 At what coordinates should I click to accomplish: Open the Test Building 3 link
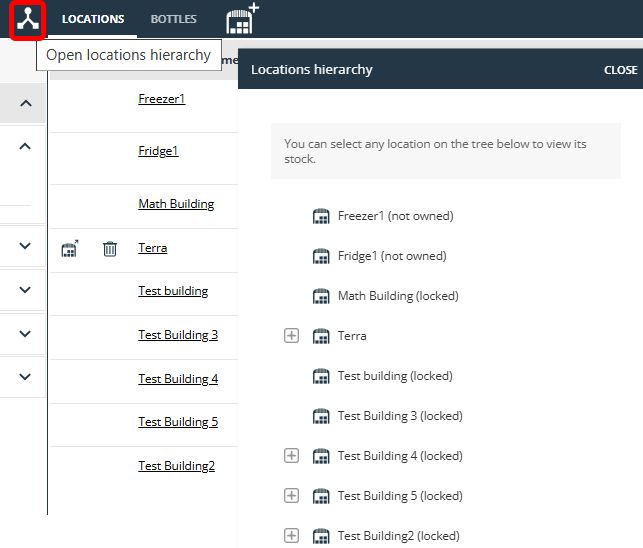click(178, 335)
